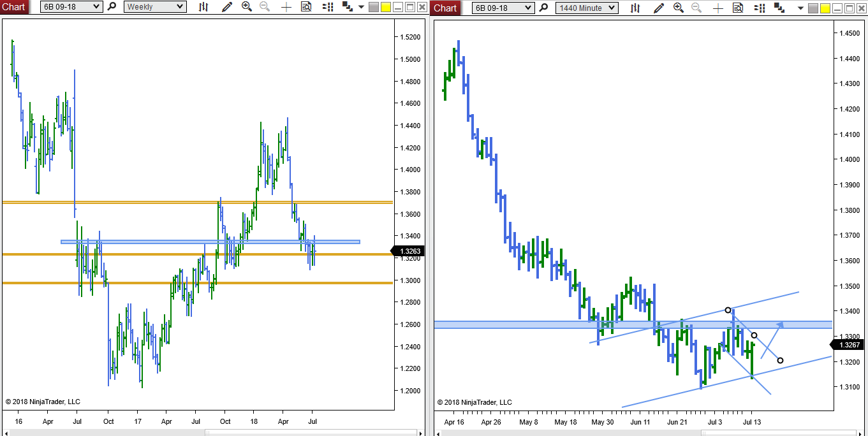Click 'Jul 13' date label on 1440 Minute chart
Screen dimensions: 868x436
(x=751, y=421)
